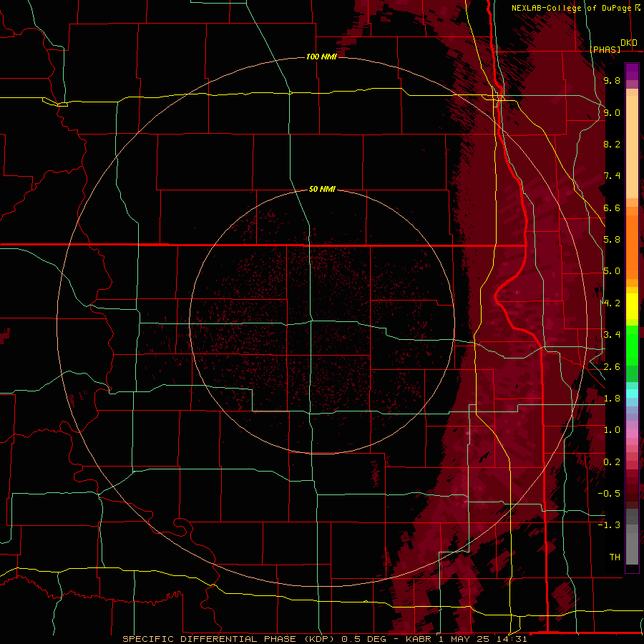
Task: Pick the cyan band on the color scale
Action: (x=632, y=394)
